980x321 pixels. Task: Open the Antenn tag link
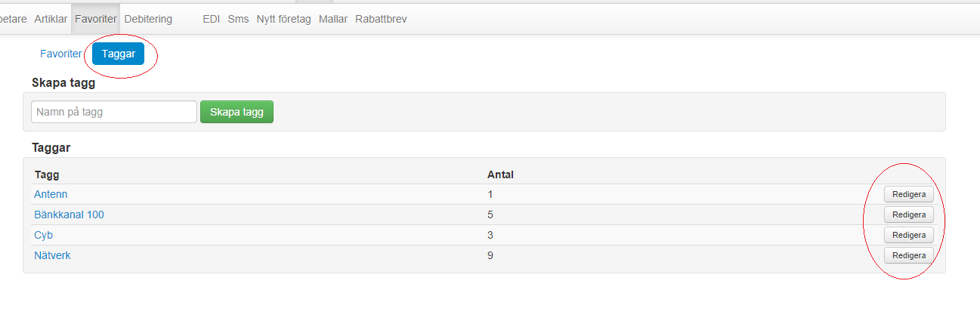click(x=51, y=194)
